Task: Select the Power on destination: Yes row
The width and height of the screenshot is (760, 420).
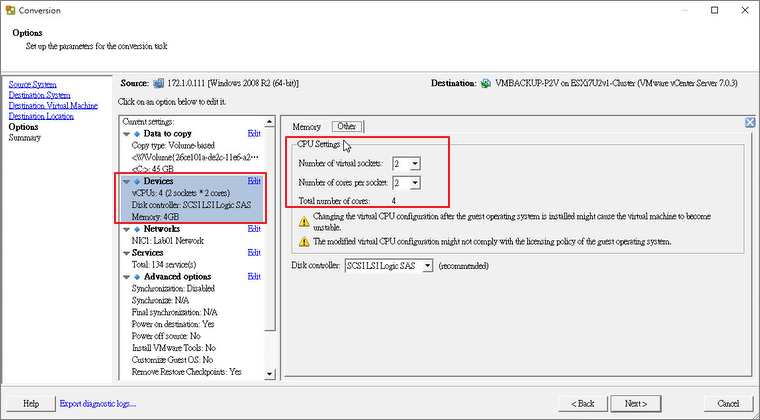Action: tap(173, 324)
